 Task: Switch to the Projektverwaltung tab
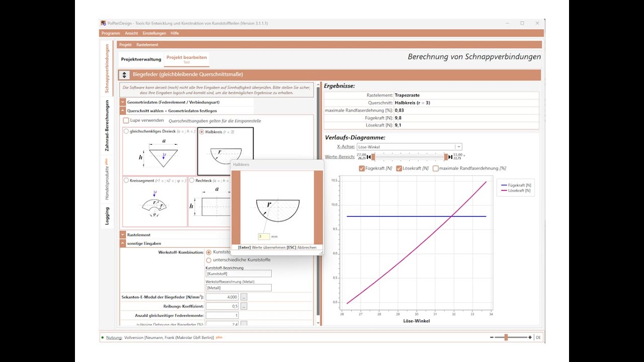click(141, 59)
